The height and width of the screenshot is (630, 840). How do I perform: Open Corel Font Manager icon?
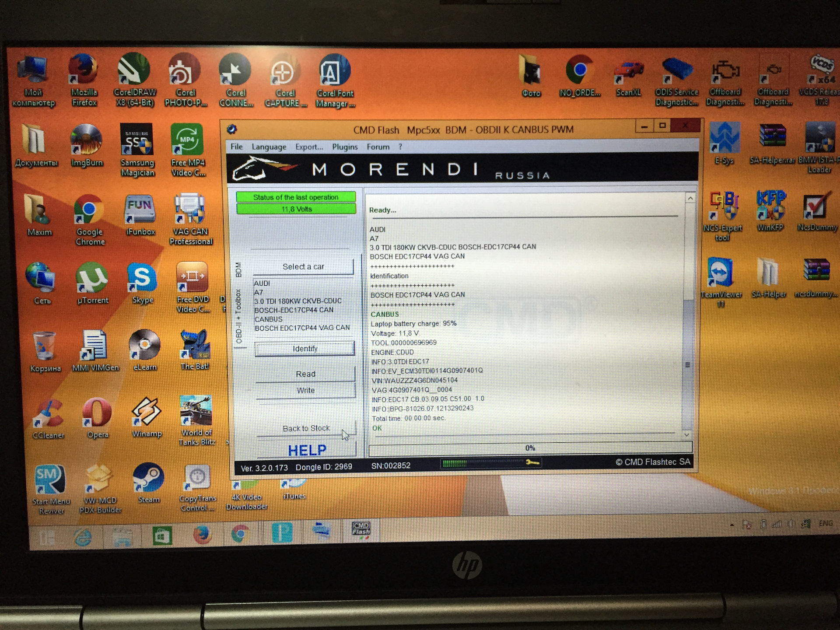335,81
